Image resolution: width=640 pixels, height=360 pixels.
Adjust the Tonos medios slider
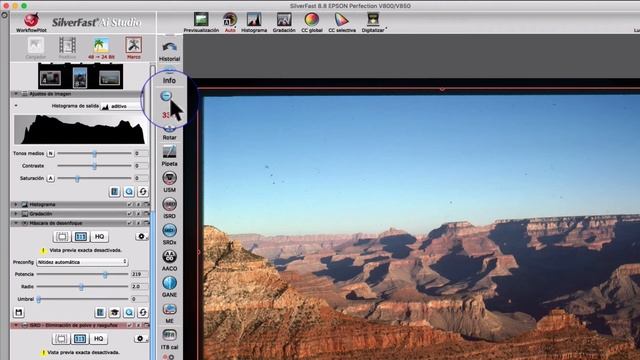[94, 153]
